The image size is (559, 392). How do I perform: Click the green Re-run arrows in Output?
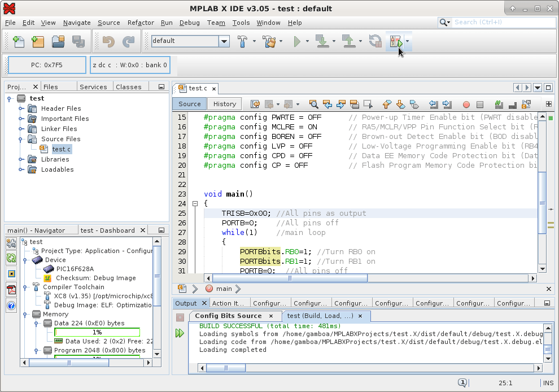180,333
